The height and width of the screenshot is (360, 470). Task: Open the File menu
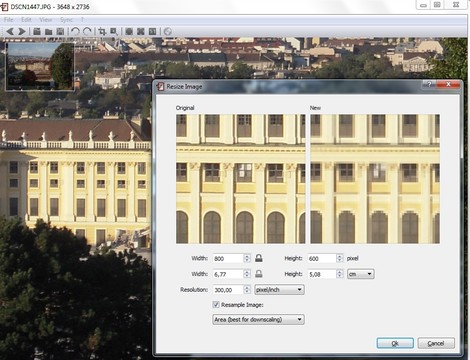tap(9, 20)
